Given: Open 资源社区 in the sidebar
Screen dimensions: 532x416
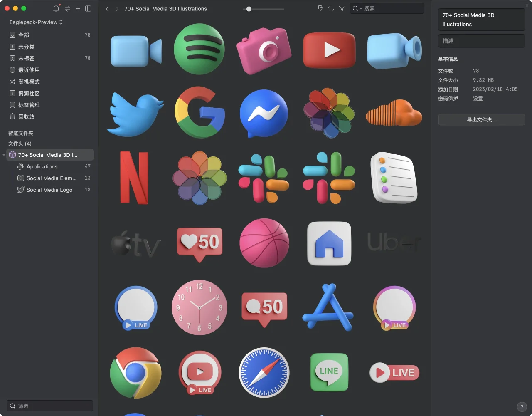Looking at the screenshot, I should pyautogui.click(x=49, y=93).
